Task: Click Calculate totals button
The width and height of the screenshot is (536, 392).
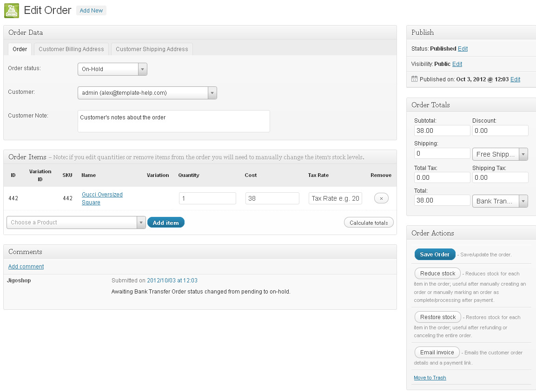Action: point(369,223)
